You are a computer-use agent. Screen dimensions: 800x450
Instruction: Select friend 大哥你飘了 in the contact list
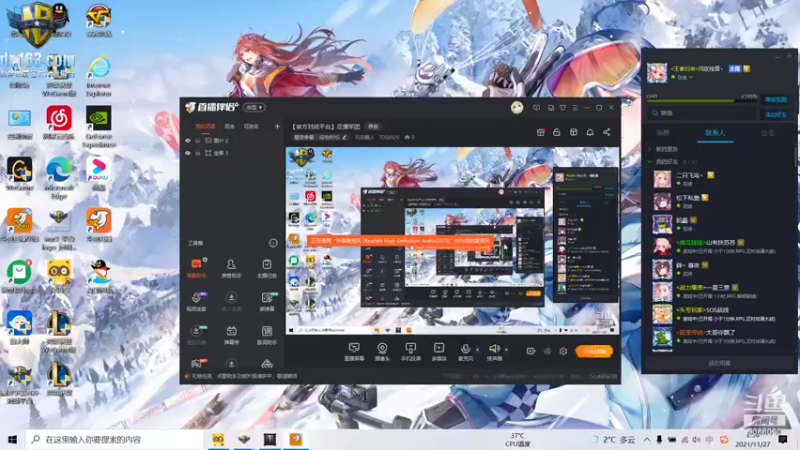click(x=719, y=336)
